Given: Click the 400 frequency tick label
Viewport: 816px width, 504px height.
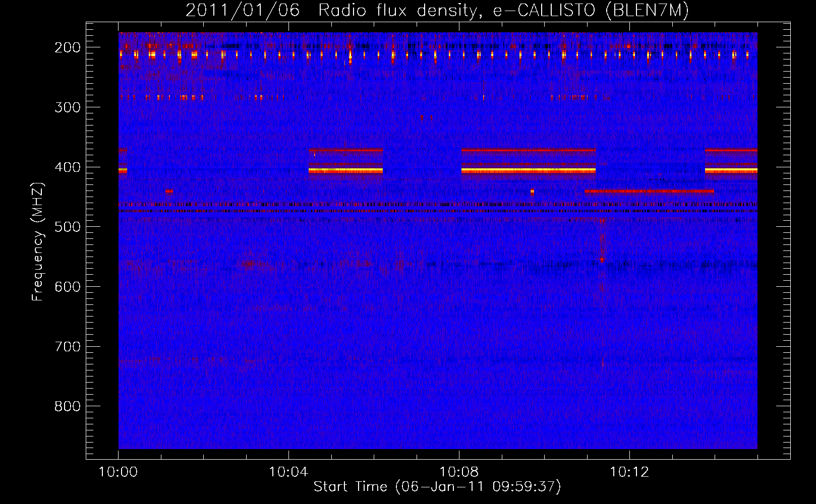Looking at the screenshot, I should tap(68, 167).
